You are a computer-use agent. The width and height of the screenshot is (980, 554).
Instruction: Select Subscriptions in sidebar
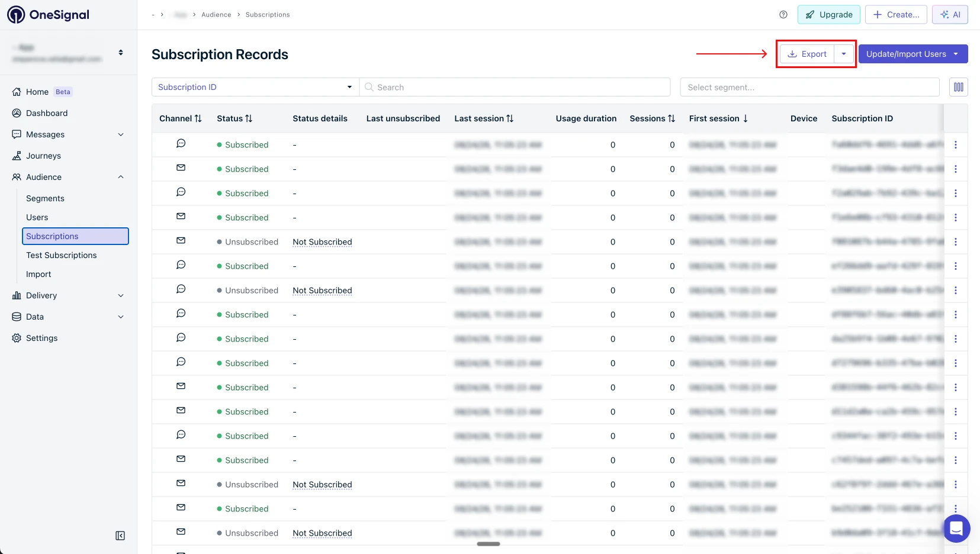(x=75, y=236)
